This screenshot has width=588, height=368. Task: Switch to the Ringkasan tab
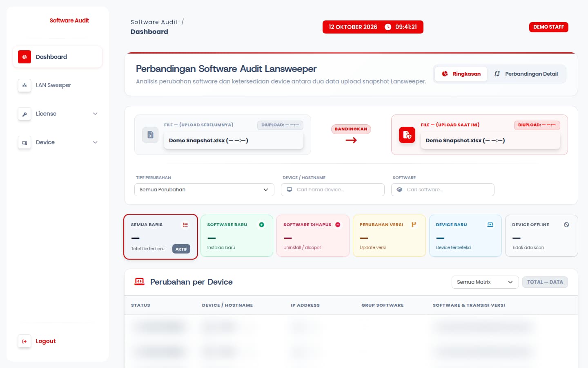[x=461, y=74]
